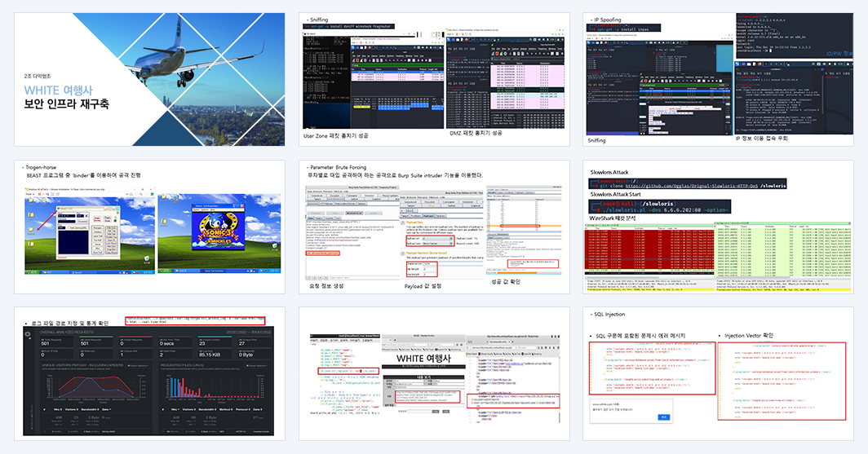Click caption '요청 정보 생성'
This screenshot has width=868, height=454.
[x=326, y=286]
